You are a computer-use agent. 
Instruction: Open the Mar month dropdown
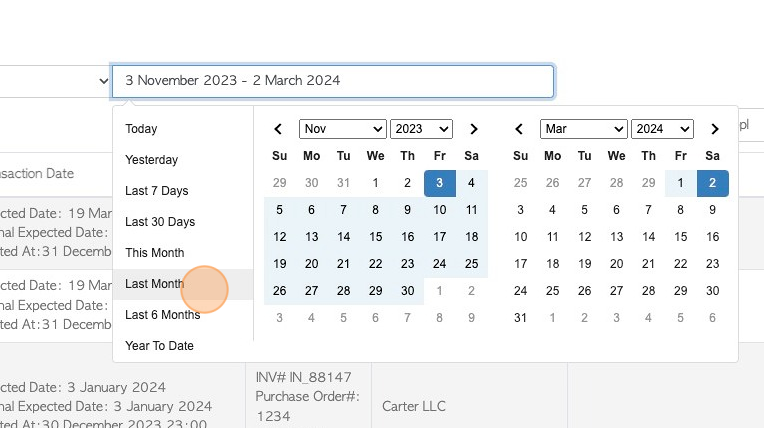584,129
